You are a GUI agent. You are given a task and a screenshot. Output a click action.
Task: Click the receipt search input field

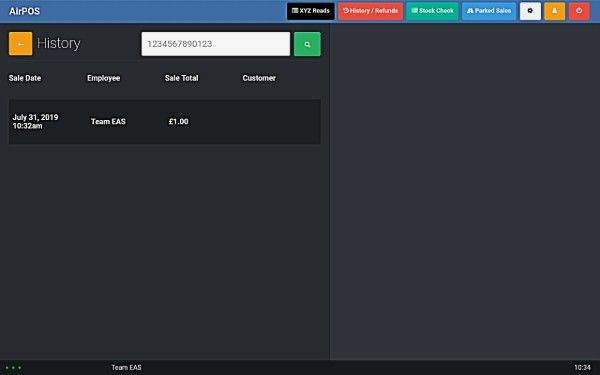216,44
